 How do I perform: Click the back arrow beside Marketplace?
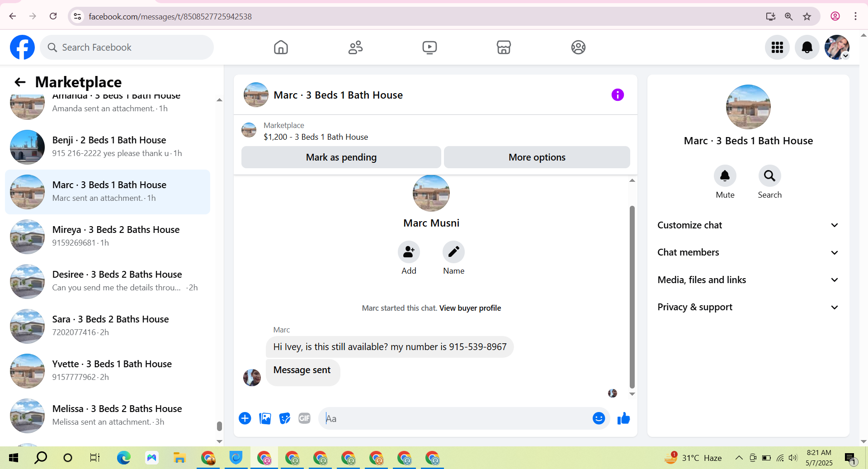20,82
